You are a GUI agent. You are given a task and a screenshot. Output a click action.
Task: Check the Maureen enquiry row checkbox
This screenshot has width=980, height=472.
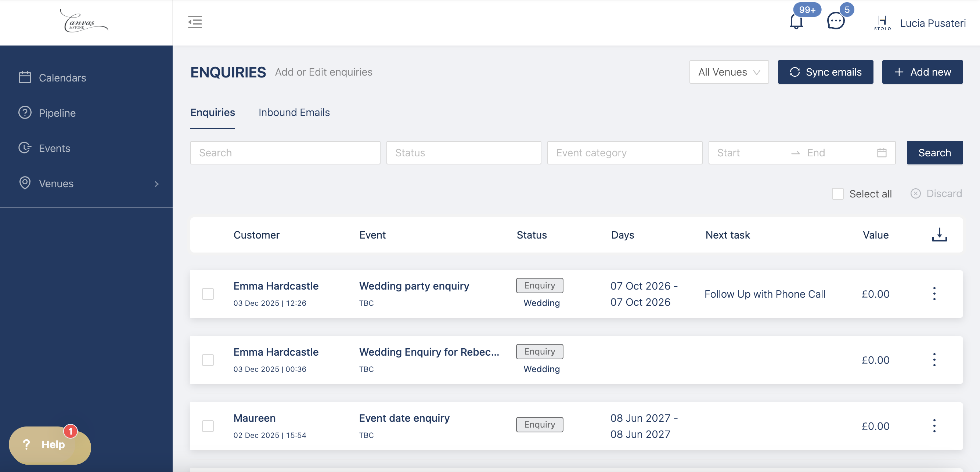coord(208,426)
